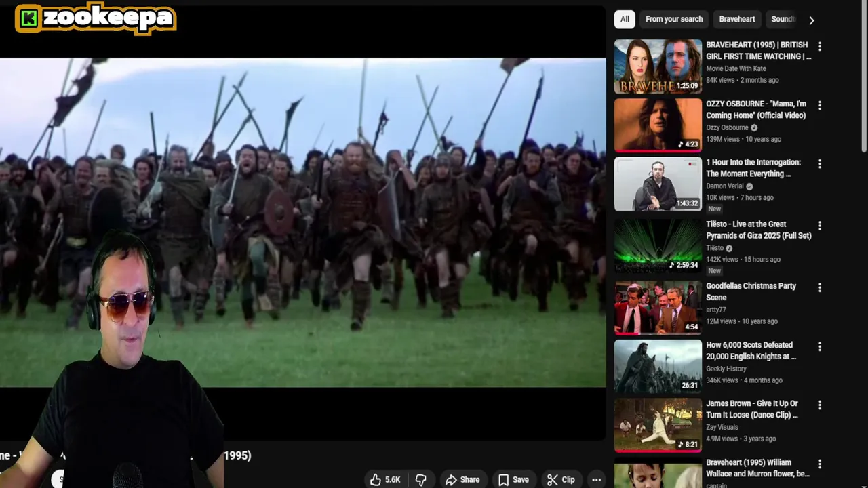Go to Tiësto channel name
Image resolution: width=868 pixels, height=488 pixels.
click(715, 248)
